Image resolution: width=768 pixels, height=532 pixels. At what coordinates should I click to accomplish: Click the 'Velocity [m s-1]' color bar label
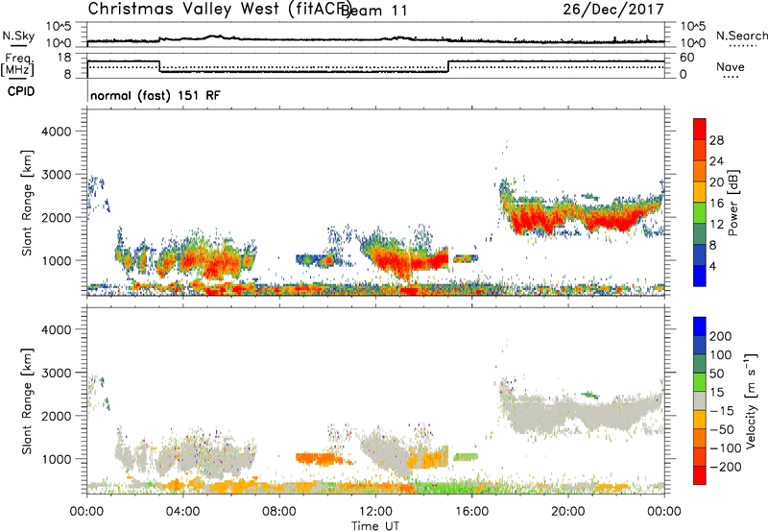(751, 400)
